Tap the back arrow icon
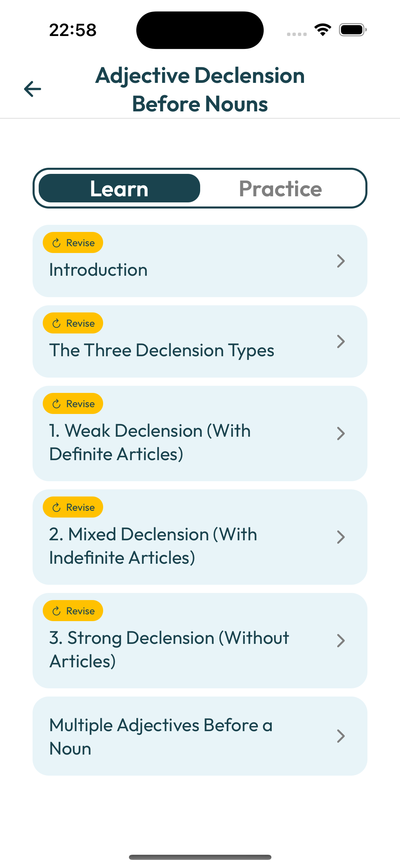400x868 pixels. coord(33,89)
